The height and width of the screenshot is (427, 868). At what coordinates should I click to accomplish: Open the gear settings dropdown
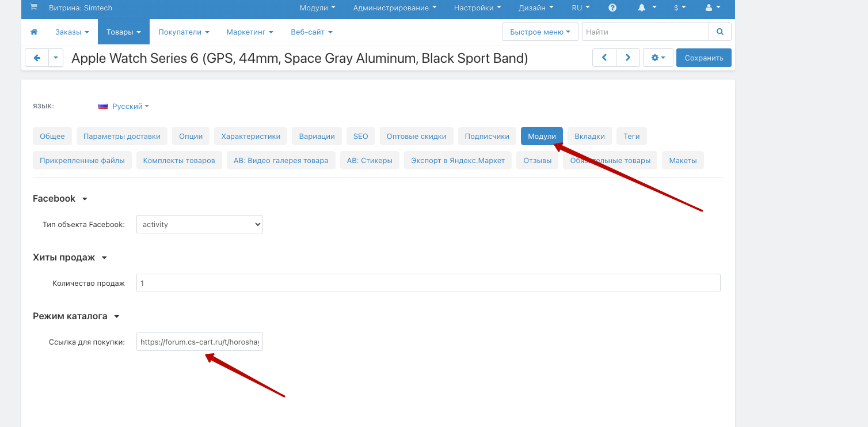click(658, 58)
